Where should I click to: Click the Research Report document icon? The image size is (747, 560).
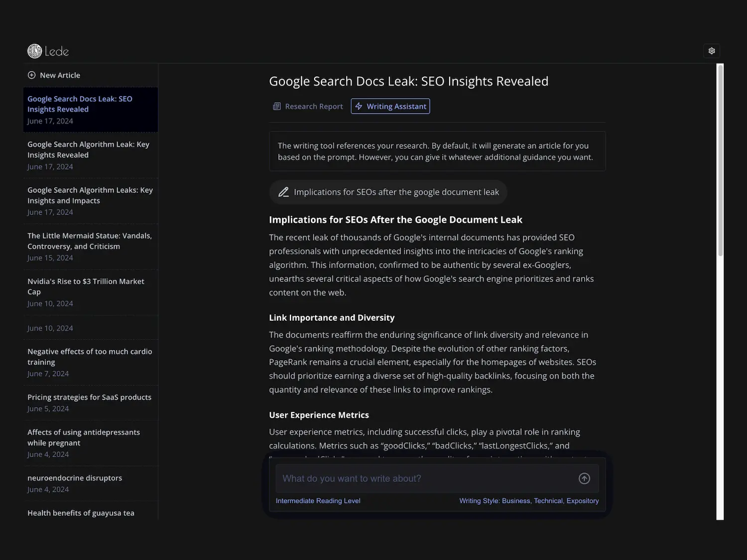(277, 106)
